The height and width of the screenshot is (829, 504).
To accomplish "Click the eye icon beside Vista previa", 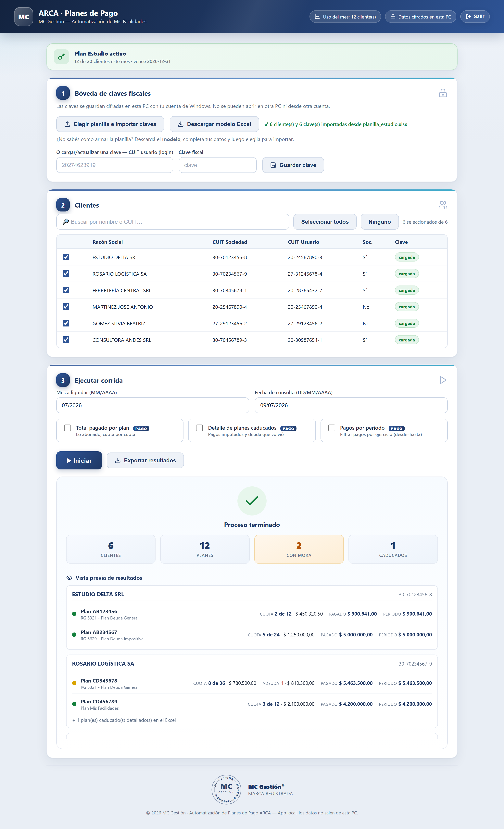I will [69, 578].
